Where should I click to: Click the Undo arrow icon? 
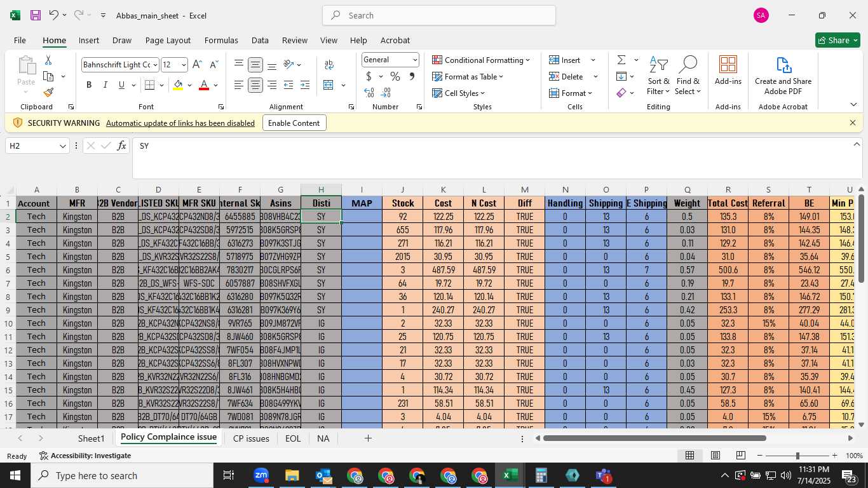click(x=54, y=15)
